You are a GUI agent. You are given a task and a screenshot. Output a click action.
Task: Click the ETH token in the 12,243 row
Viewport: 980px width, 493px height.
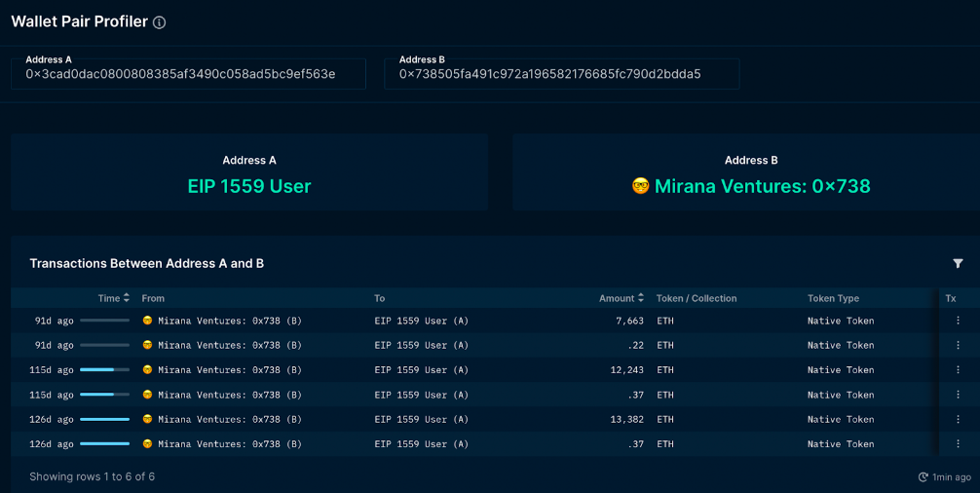click(x=665, y=370)
